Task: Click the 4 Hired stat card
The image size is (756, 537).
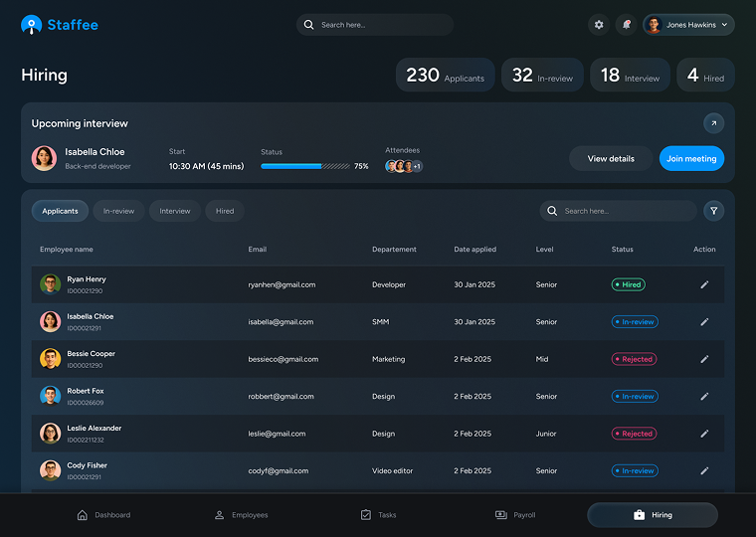Action: point(705,75)
